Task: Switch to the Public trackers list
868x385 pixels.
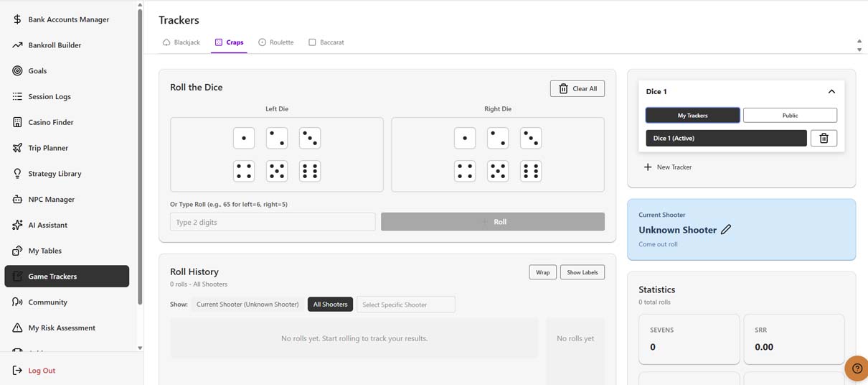Action: [x=790, y=115]
